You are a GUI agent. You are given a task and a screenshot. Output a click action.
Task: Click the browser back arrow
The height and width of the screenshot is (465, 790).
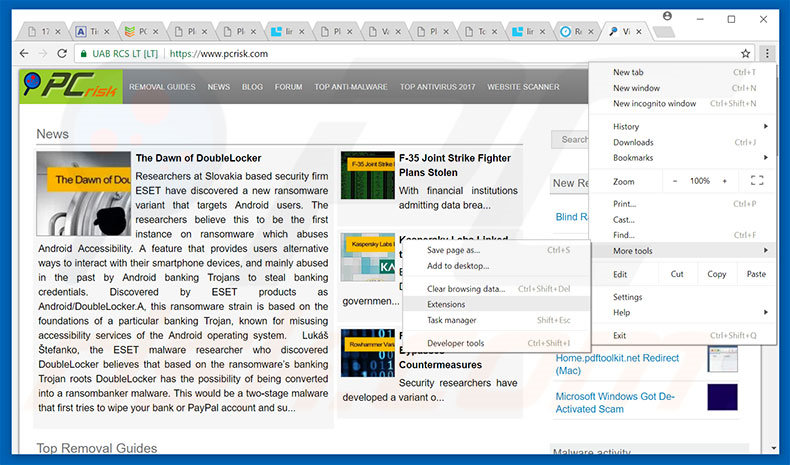pyautogui.click(x=24, y=53)
